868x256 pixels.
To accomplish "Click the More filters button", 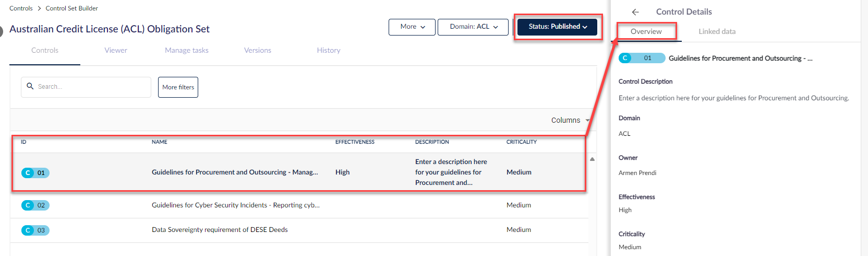I will coord(178,87).
